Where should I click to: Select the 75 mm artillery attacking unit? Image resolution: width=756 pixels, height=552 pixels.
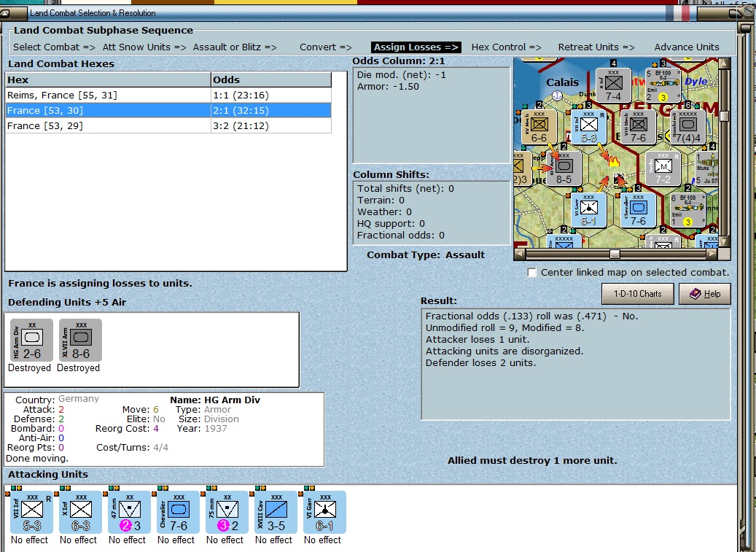point(227,512)
